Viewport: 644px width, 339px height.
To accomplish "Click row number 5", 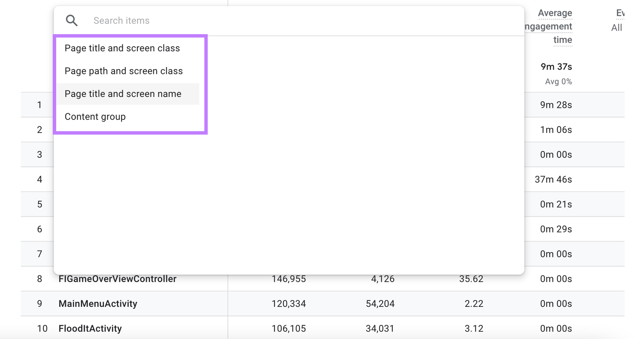I will (x=39, y=204).
